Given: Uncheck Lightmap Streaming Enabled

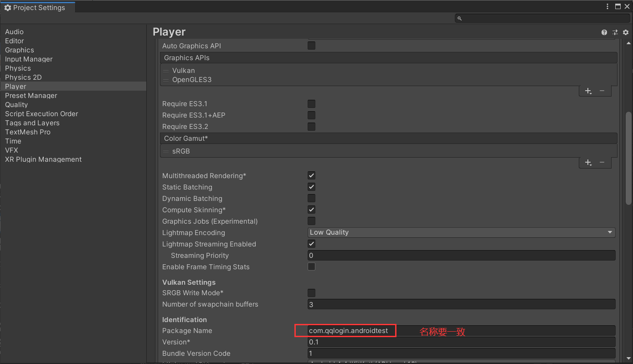Looking at the screenshot, I should click(x=311, y=244).
